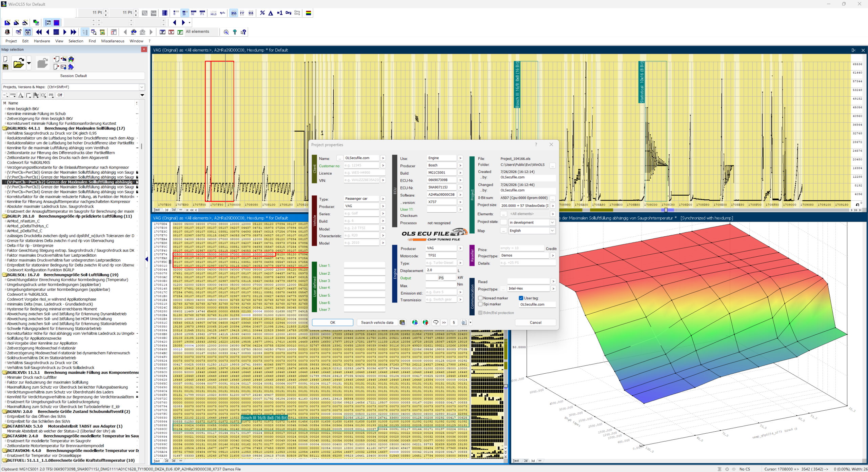Click the paragraph sign (§) button
The height and width of the screenshot is (472, 868).
(454, 322)
